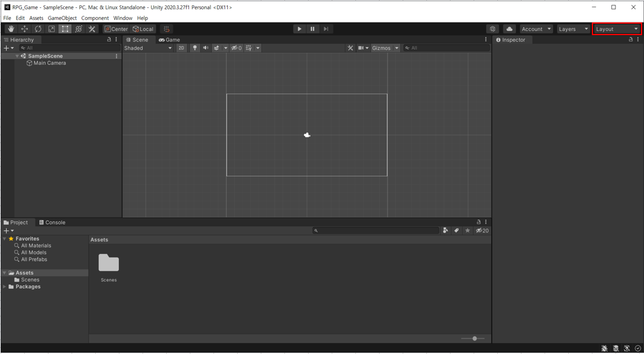The image size is (644, 354).
Task: Select the Move tool
Action: 25,29
